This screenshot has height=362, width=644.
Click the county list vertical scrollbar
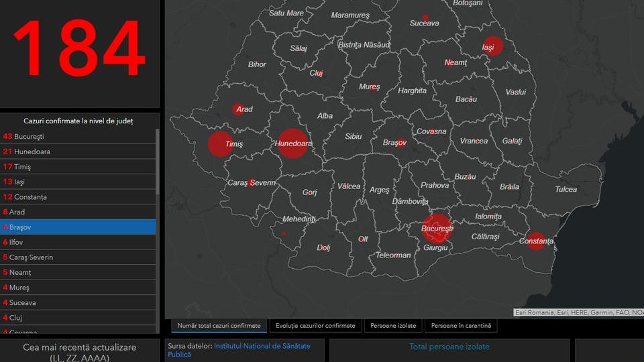tap(158, 201)
